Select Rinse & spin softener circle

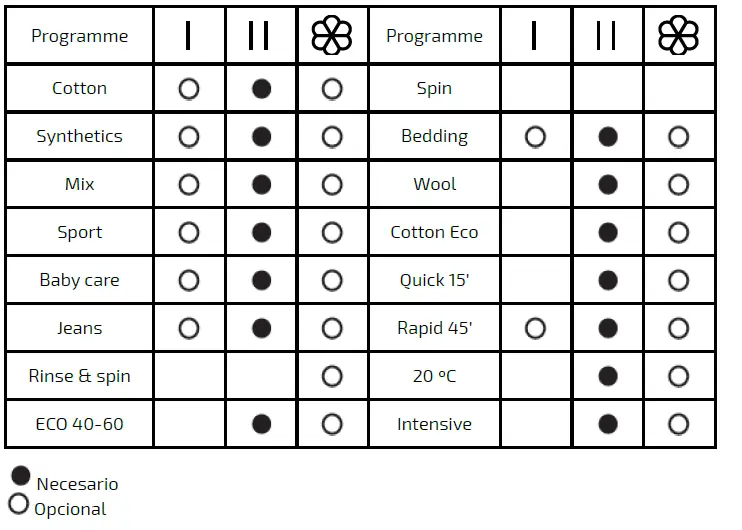point(332,376)
